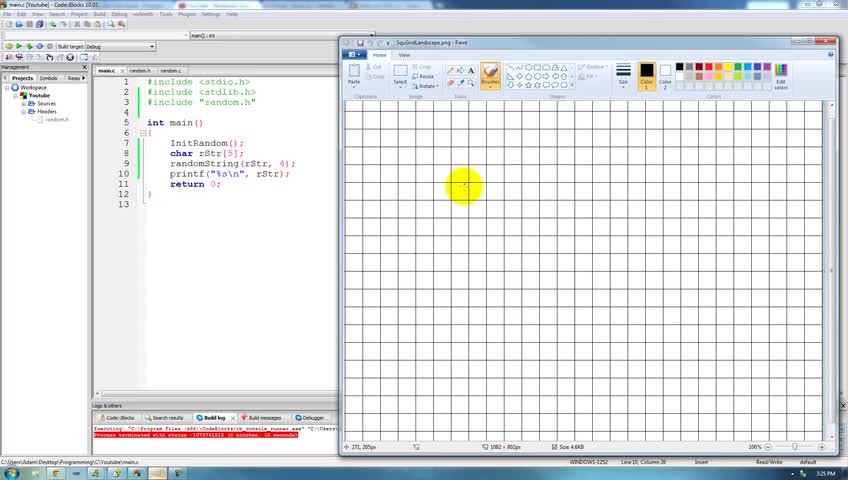Click the Paint vertical scrollbar
The height and width of the screenshot is (480, 848).
(831, 270)
